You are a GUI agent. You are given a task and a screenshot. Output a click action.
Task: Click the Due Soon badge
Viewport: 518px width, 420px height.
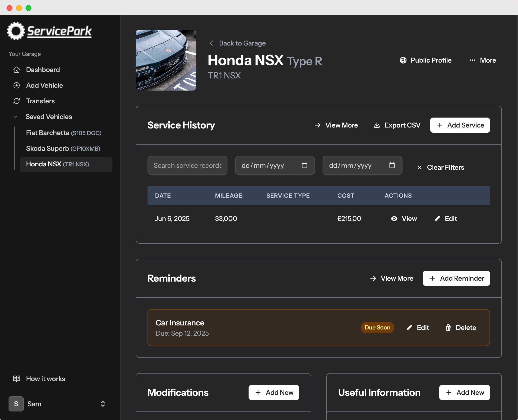[x=377, y=328]
